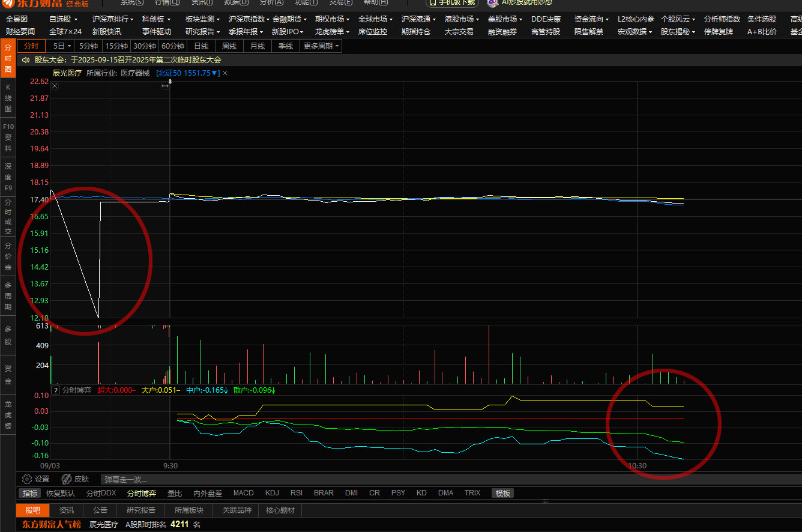Open the 财经要闻 menu item

click(20, 31)
